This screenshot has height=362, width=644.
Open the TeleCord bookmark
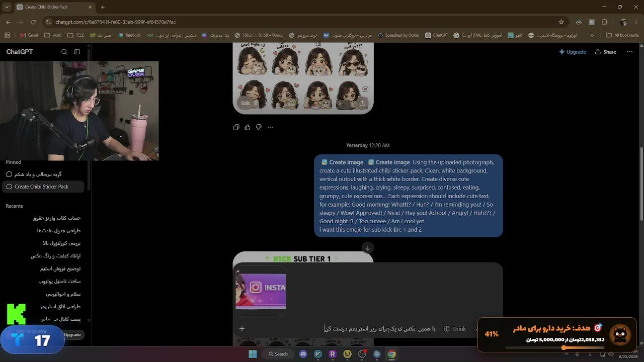pos(129,35)
